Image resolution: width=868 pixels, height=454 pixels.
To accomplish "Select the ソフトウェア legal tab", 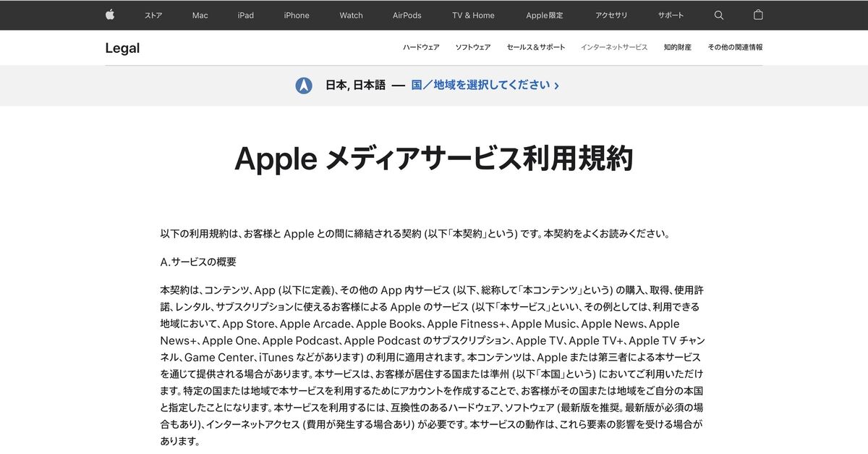I will (x=473, y=47).
